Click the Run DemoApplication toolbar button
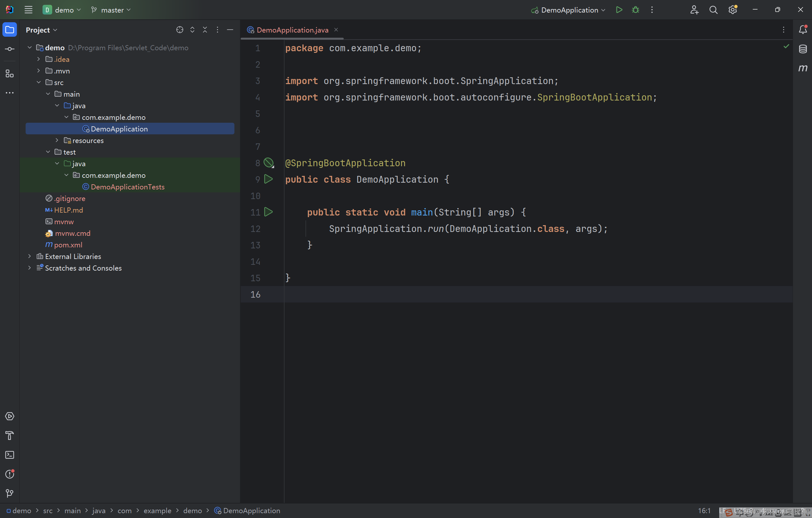Image resolution: width=812 pixels, height=518 pixels. 619,10
